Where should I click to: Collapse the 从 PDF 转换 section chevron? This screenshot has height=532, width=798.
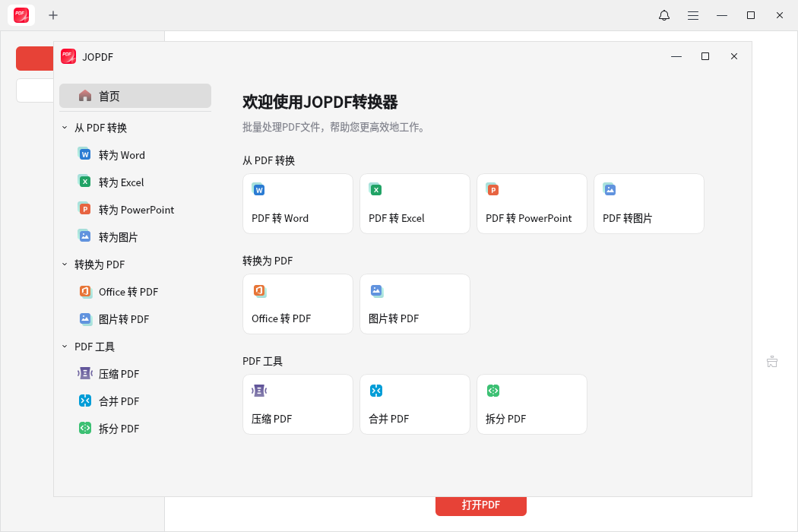tap(65, 127)
